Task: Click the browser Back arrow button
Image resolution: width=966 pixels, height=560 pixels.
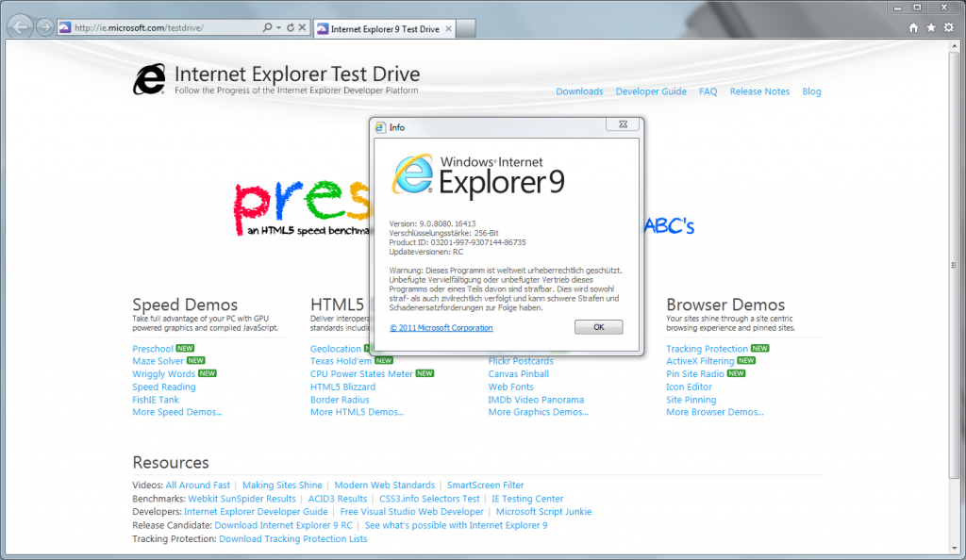Action: tap(20, 27)
